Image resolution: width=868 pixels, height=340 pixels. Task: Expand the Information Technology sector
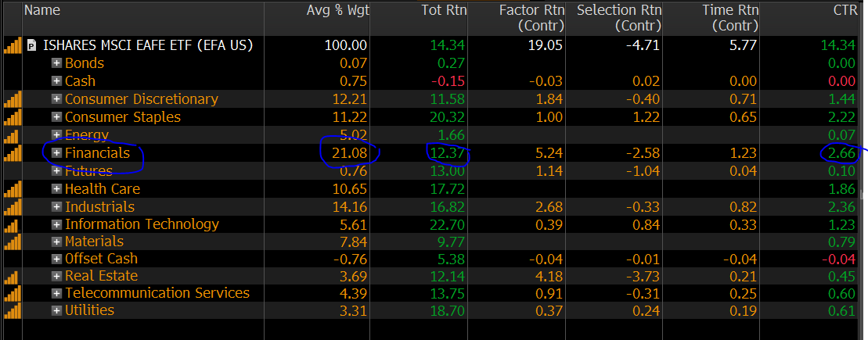pyautogui.click(x=56, y=224)
